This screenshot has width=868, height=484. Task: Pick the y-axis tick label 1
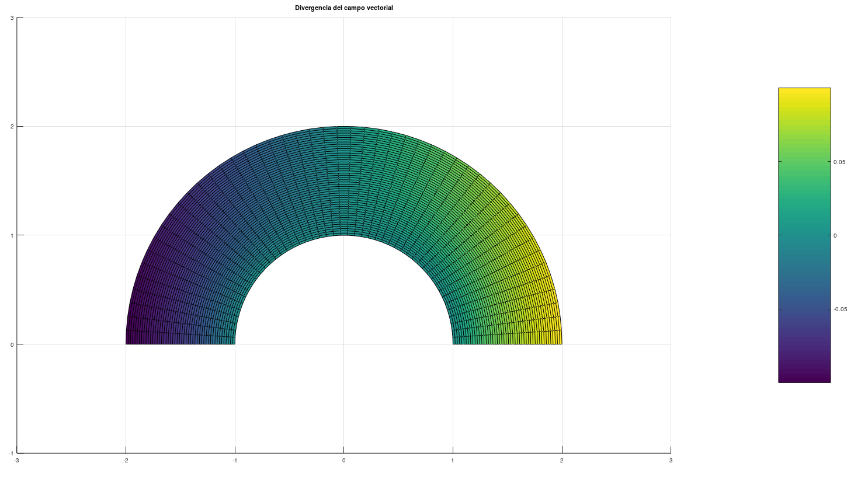tap(12, 235)
